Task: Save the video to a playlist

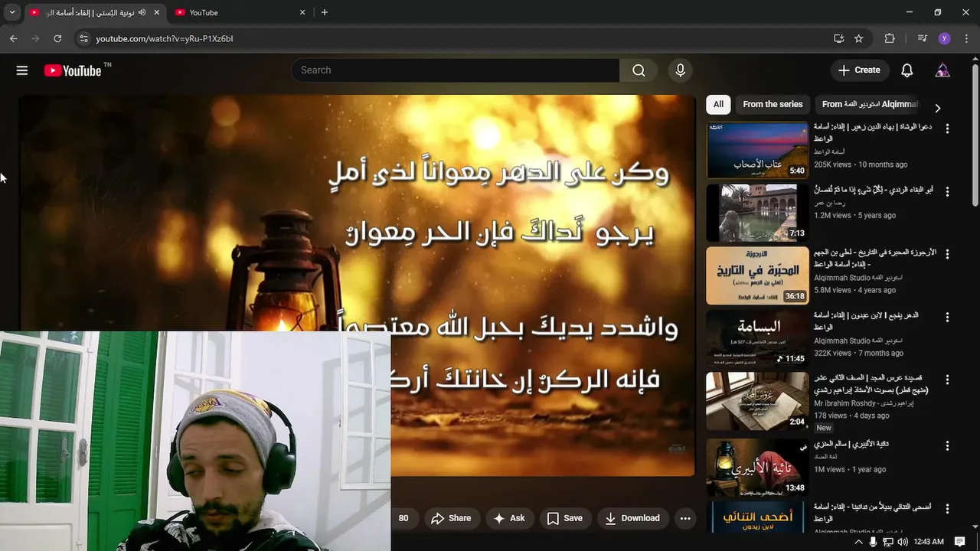Action: 565,518
